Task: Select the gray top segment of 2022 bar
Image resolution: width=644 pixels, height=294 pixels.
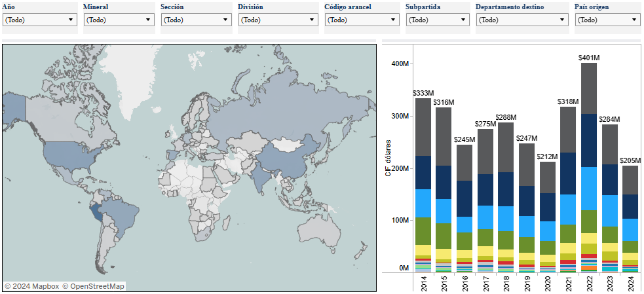Action: (588, 88)
